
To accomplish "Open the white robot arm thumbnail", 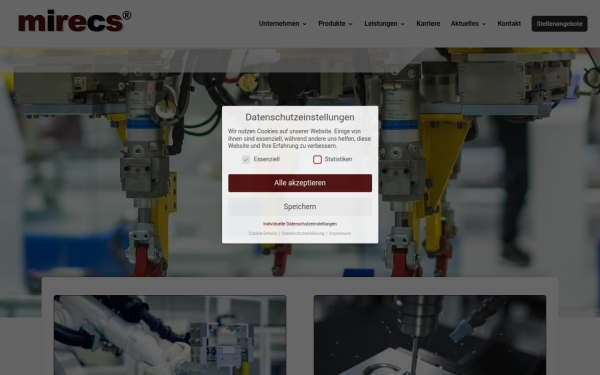I will [170, 335].
